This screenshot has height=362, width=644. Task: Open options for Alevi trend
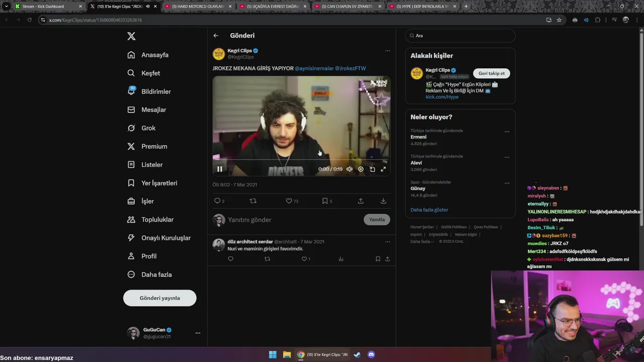point(507,157)
